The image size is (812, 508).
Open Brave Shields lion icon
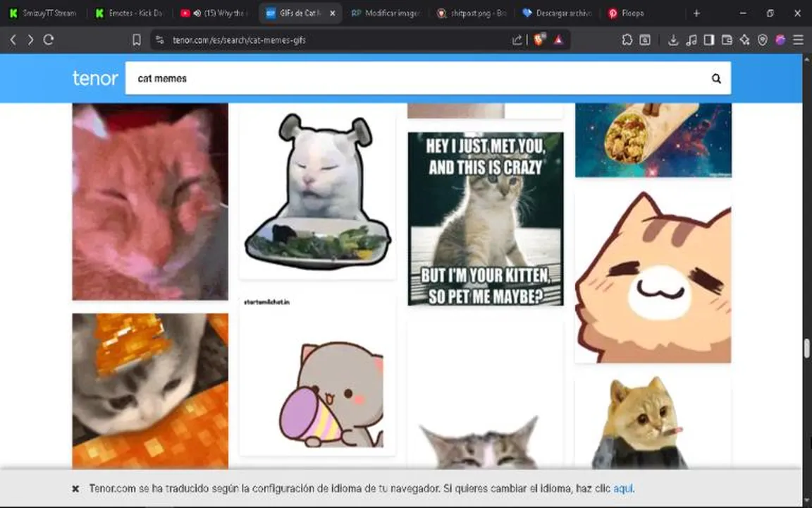(x=539, y=40)
